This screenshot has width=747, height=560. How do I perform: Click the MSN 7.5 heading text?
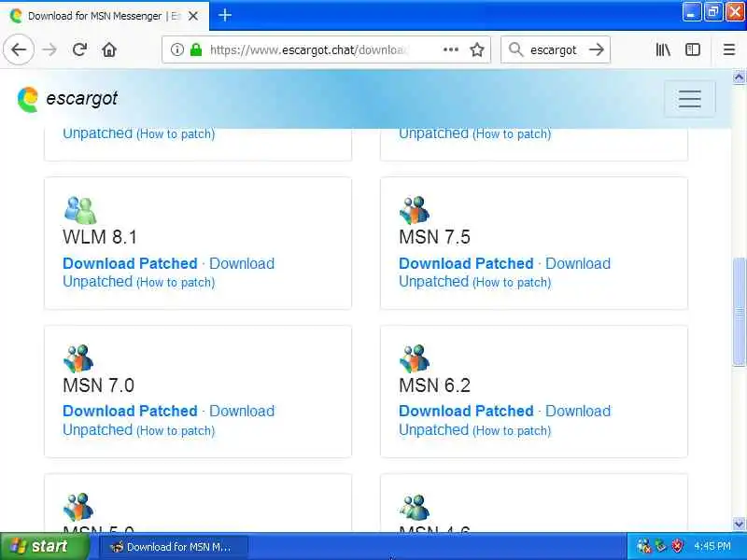pyautogui.click(x=434, y=237)
